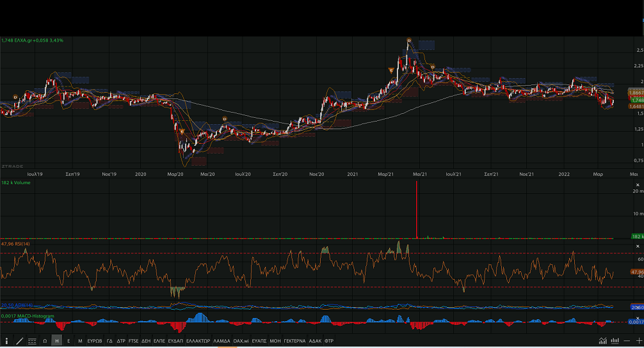Switch to the FTSE index chart
This screenshot has width=644, height=348.
tap(133, 342)
